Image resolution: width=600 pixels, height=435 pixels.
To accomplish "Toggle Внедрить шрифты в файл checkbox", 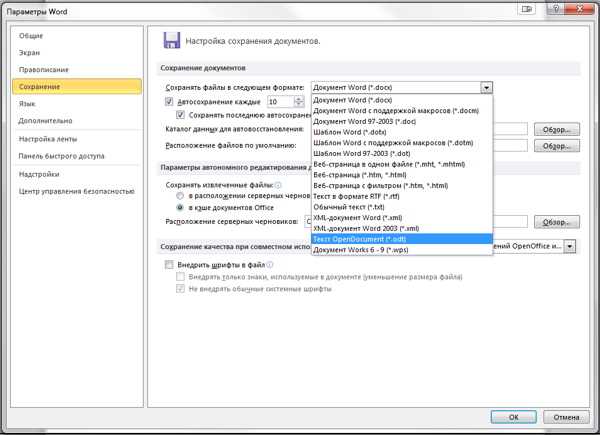I will click(169, 264).
